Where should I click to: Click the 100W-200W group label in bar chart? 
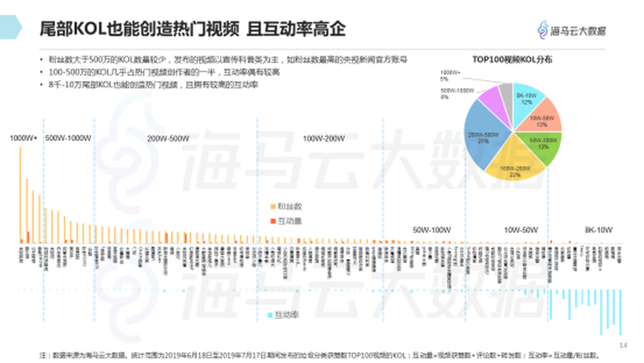[324, 138]
